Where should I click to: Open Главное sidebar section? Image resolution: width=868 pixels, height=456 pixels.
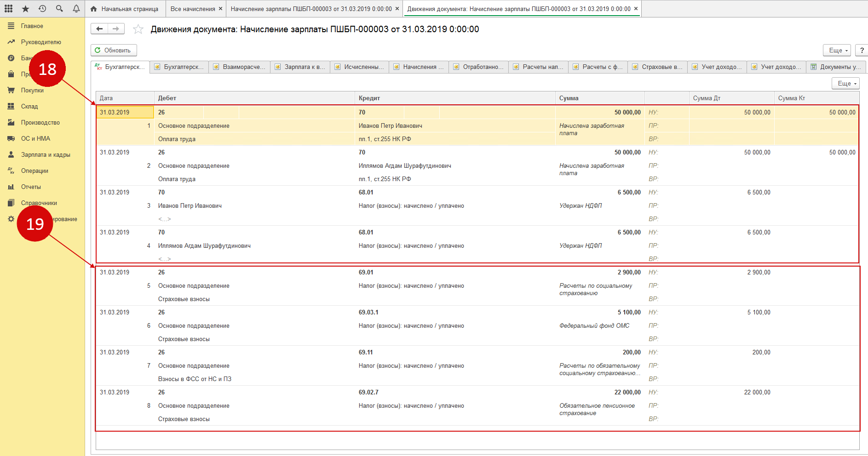point(32,26)
